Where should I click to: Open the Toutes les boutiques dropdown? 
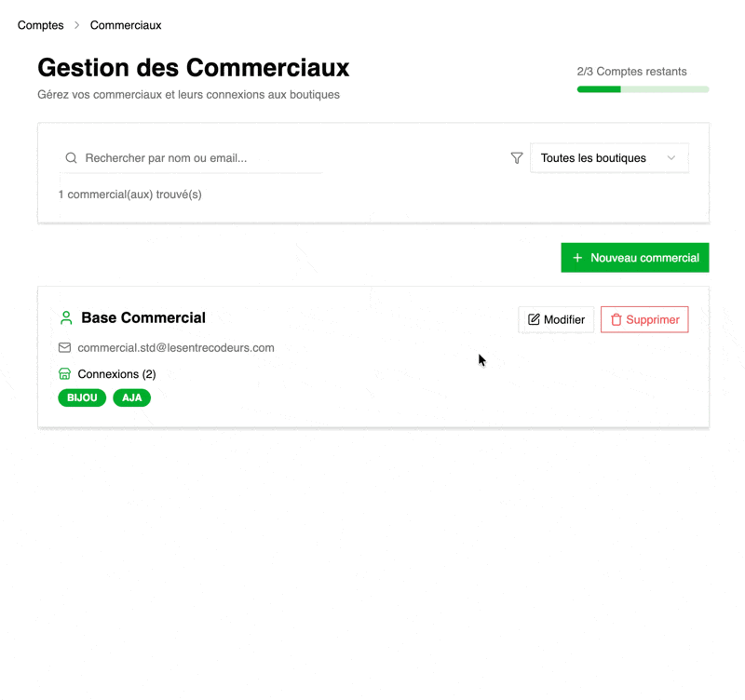[609, 158]
